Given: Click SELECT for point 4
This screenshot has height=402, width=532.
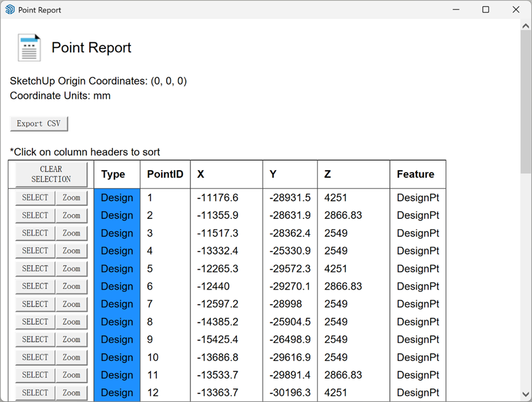Looking at the screenshot, I should click(35, 251).
